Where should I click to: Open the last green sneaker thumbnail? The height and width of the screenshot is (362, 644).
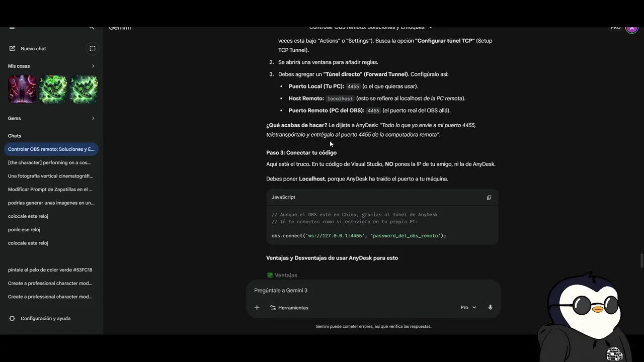pyautogui.click(x=84, y=89)
